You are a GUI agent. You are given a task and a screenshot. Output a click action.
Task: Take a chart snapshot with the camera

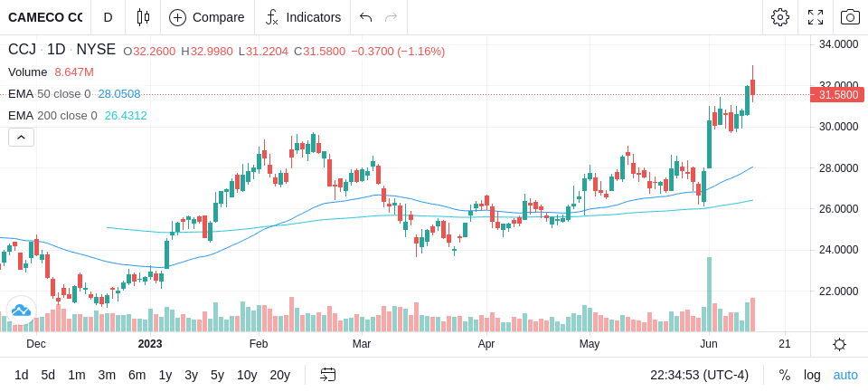[850, 17]
